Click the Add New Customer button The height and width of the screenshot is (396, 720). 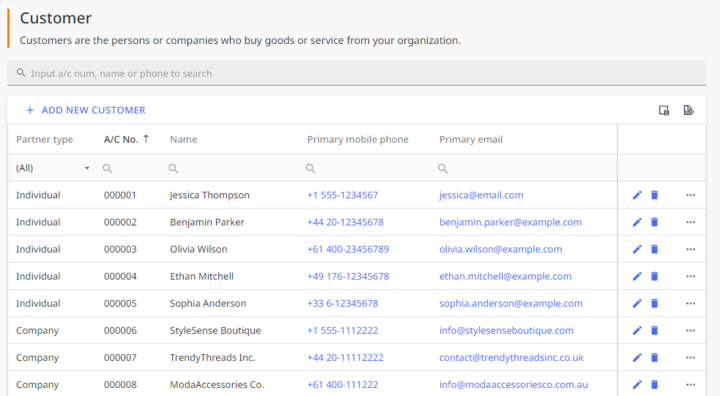pos(86,110)
